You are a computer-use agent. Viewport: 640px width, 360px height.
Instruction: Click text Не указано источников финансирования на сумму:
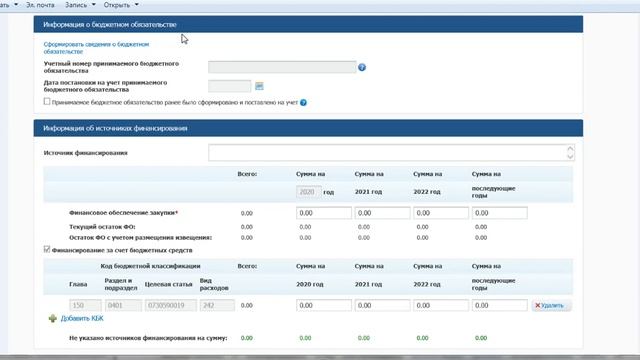(x=148, y=338)
